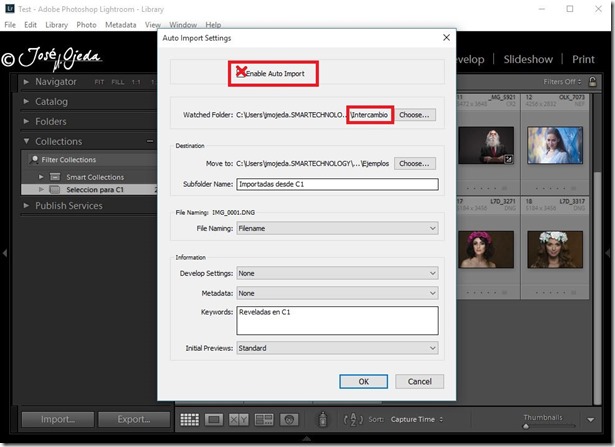The image size is (615, 447).
Task: Collapse the Collections panel
Action: pyautogui.click(x=26, y=141)
